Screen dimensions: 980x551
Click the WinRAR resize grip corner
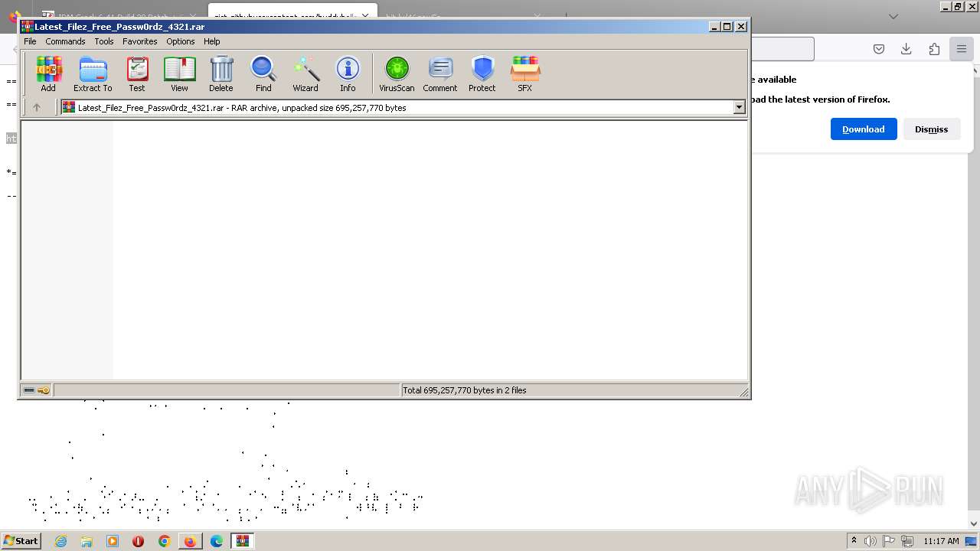[x=743, y=392]
